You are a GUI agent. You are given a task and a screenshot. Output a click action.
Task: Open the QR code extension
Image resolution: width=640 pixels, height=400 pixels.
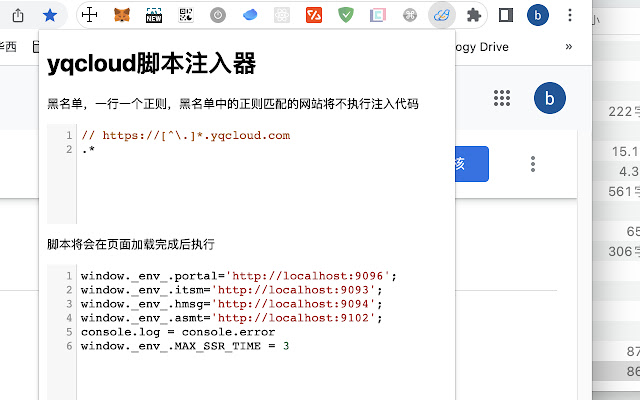pyautogui.click(x=186, y=16)
